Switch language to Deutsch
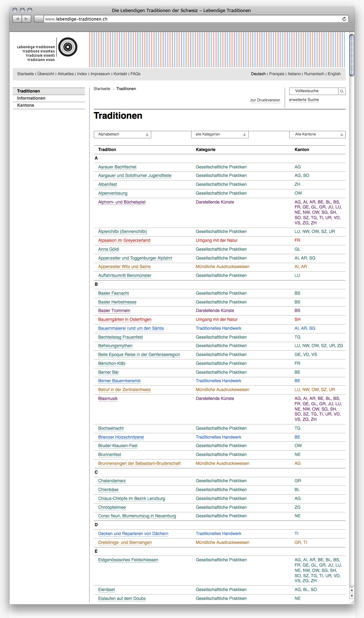The image size is (364, 618). [258, 74]
